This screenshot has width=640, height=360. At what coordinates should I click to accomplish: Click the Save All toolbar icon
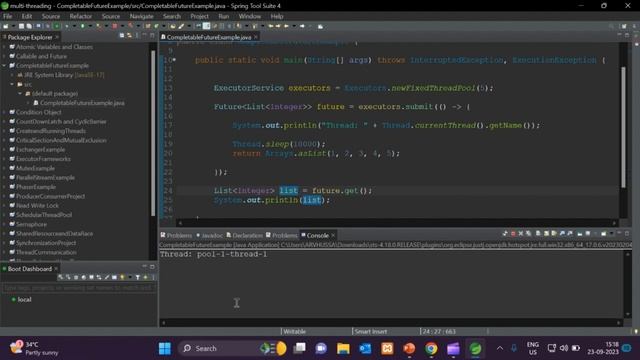click(x=29, y=26)
